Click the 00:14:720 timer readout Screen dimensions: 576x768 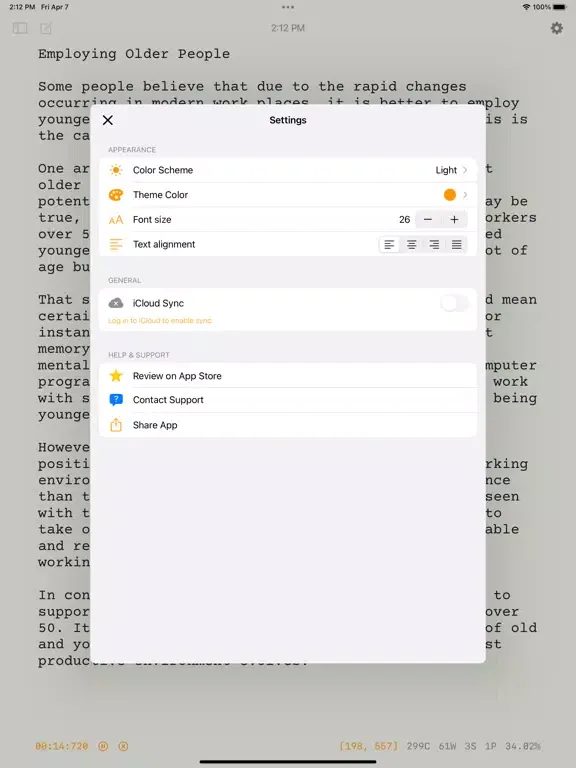[x=62, y=746]
